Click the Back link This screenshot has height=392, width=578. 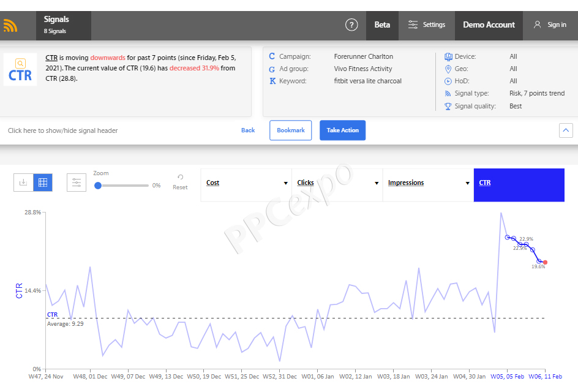tap(248, 130)
